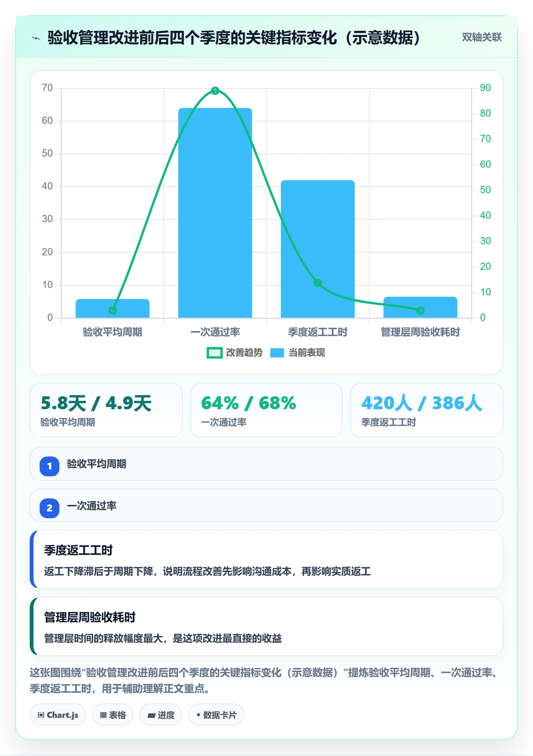Viewport: 533px width, 756px height.
Task: Click the right axis value 90
Action: [x=485, y=88]
